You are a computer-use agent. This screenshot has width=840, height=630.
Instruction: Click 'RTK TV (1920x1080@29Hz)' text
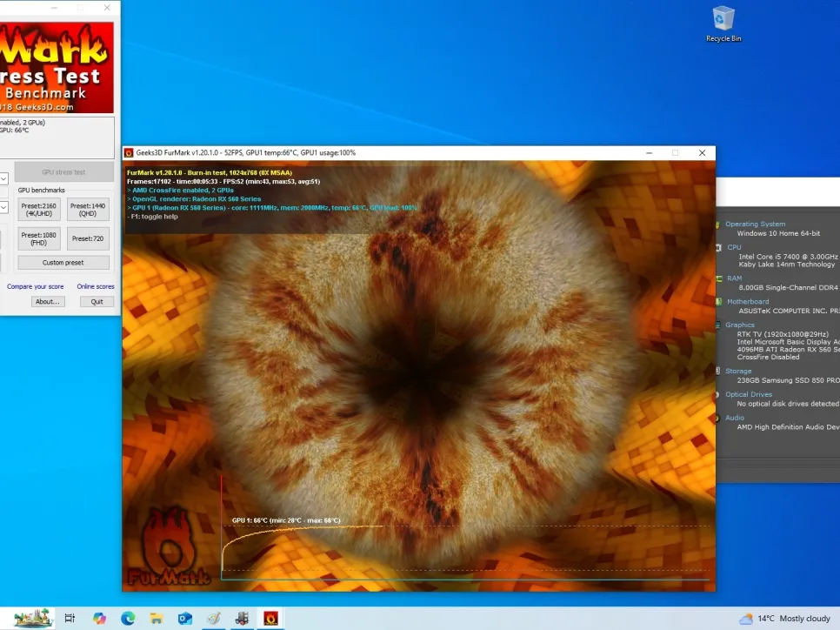coord(783,334)
